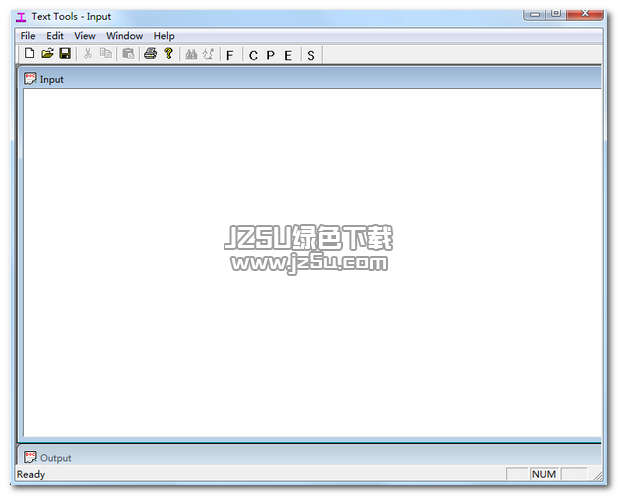Click the Replace icon next to binoculars

208,54
